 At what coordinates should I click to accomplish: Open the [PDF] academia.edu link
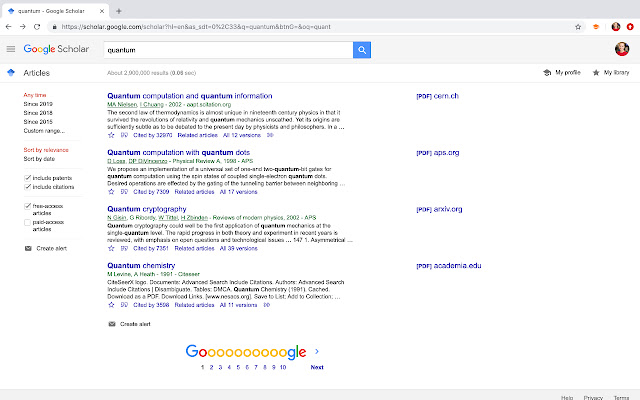pos(449,266)
